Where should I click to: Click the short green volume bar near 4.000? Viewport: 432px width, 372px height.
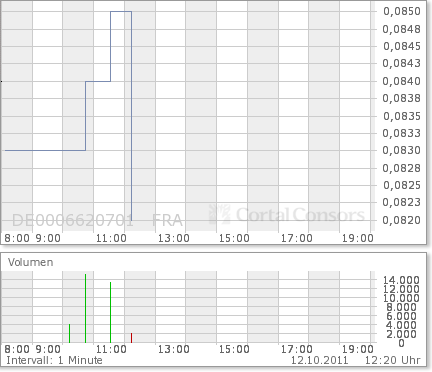point(69,333)
